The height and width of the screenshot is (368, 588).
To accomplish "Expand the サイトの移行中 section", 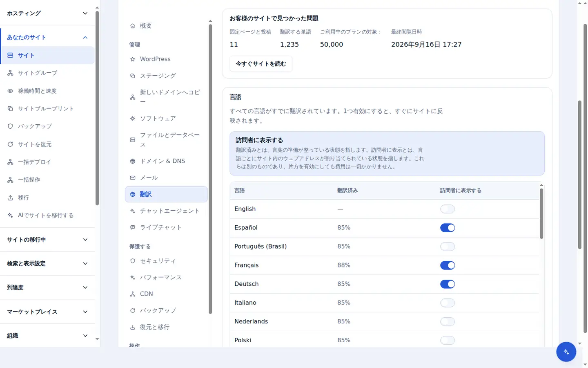I will click(x=47, y=240).
